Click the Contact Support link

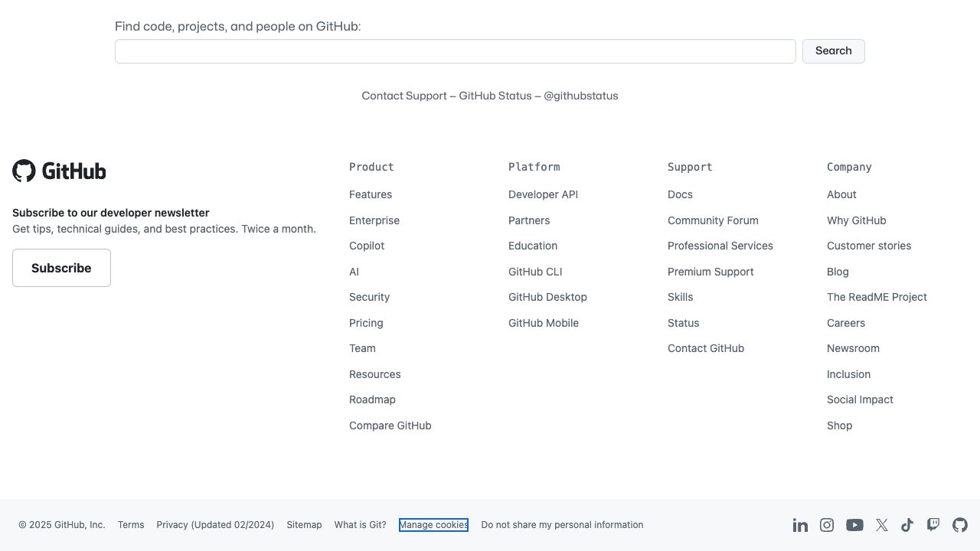click(x=404, y=96)
